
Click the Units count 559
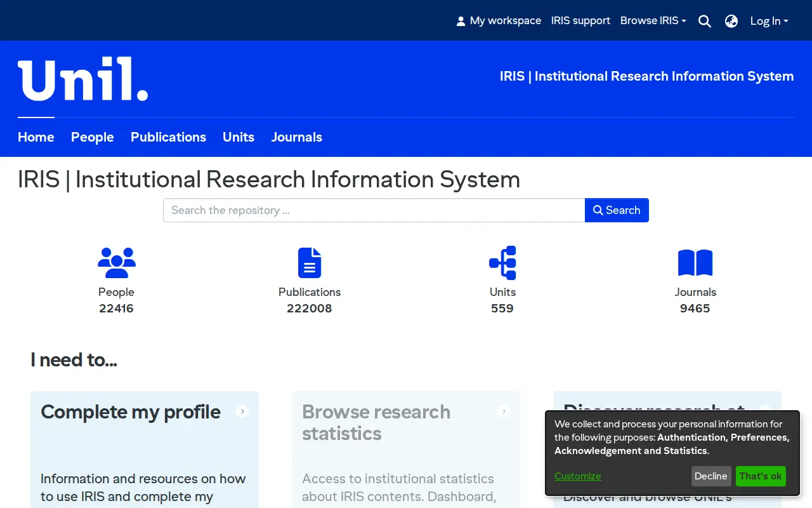click(x=502, y=309)
